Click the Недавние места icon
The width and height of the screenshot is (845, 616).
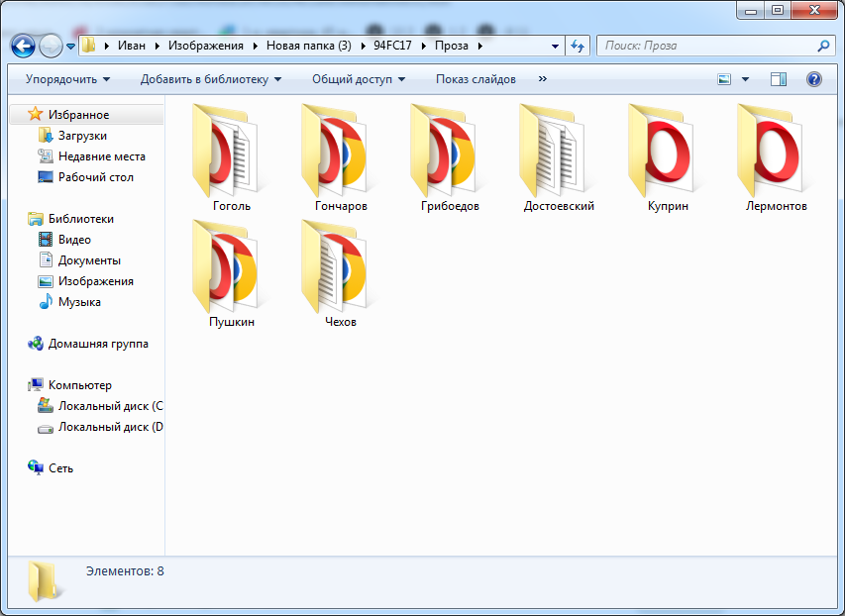tap(46, 156)
